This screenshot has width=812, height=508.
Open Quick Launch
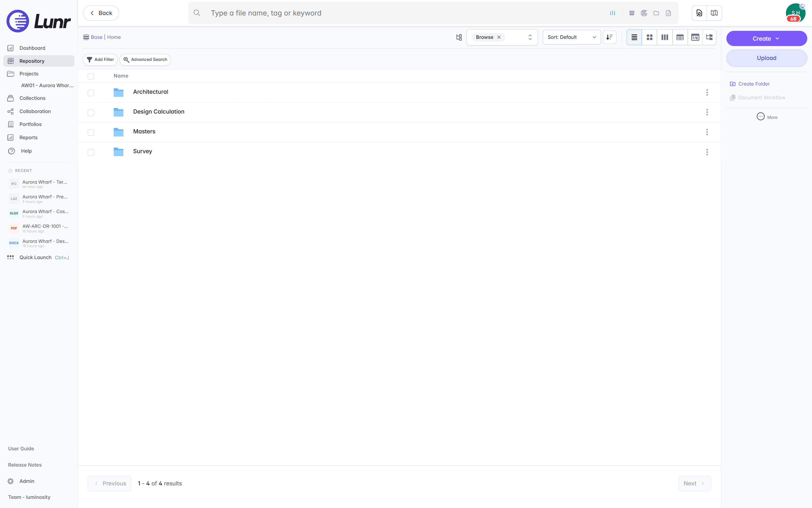pyautogui.click(x=39, y=257)
